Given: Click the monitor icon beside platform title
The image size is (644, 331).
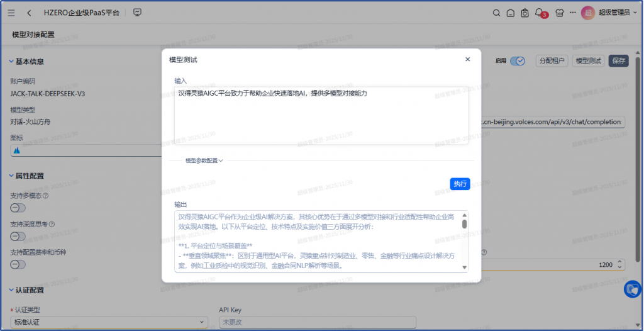Looking at the screenshot, I should pos(138,13).
